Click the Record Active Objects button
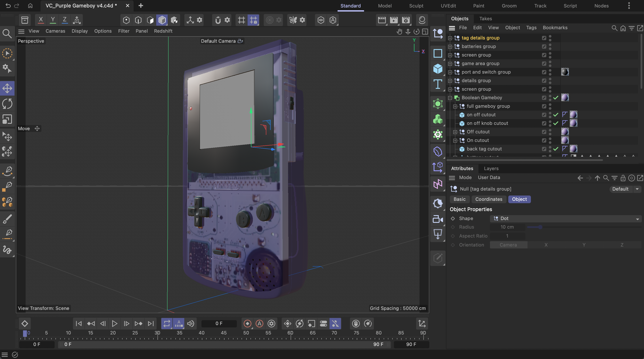This screenshot has height=359, width=644. [248, 324]
